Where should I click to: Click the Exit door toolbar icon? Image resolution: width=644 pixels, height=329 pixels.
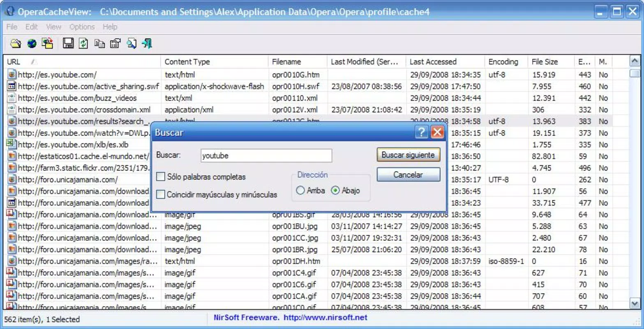coord(147,44)
